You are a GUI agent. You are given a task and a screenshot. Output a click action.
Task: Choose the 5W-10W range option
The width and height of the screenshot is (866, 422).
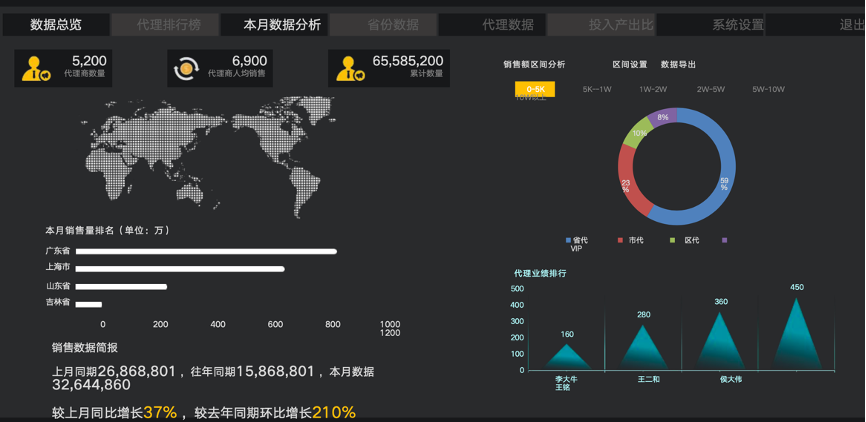[768, 89]
